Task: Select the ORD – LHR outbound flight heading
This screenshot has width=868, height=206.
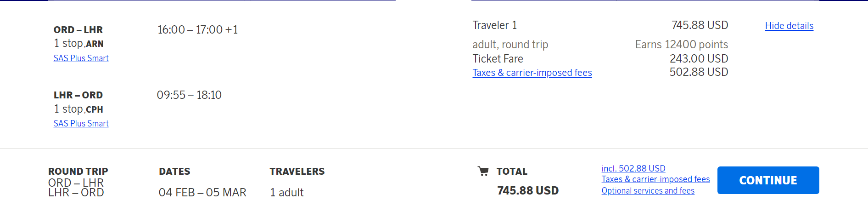Action: [x=78, y=30]
